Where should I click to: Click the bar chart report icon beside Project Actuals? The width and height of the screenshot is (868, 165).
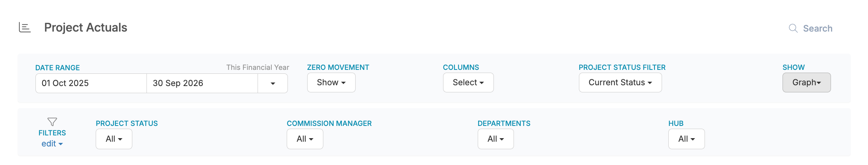click(x=25, y=28)
